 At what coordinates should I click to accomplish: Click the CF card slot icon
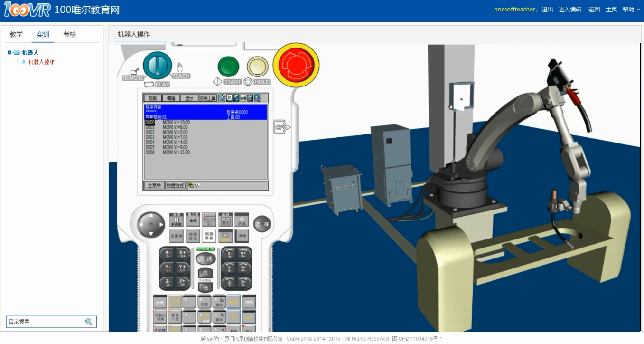click(x=280, y=127)
